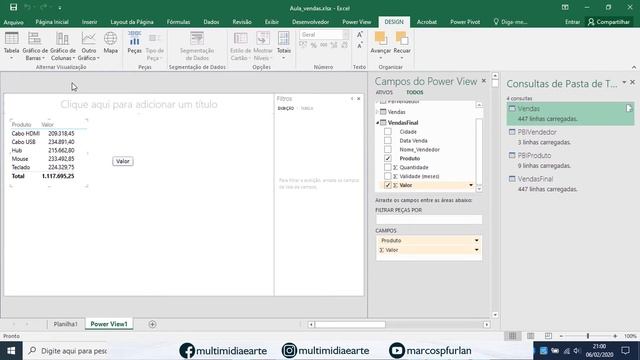Expand the Vendas table in field list

pos(378,112)
